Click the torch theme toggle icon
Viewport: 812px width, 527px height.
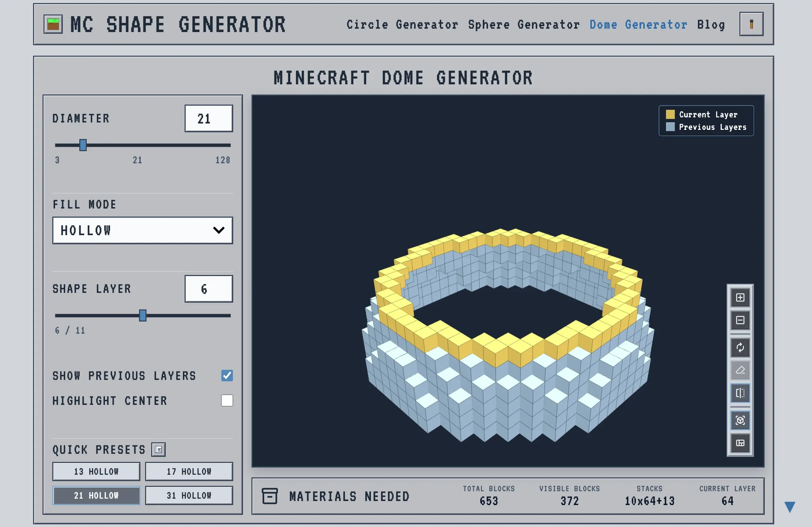pos(751,24)
